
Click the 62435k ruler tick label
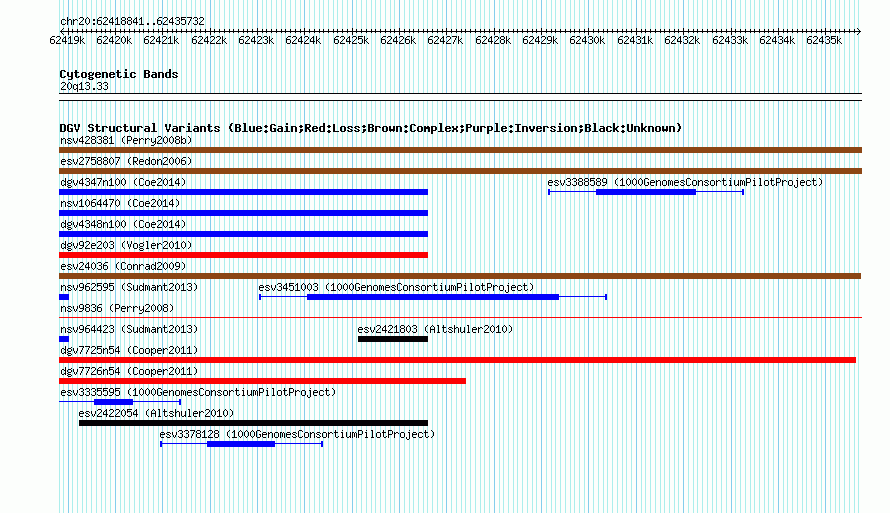824,40
